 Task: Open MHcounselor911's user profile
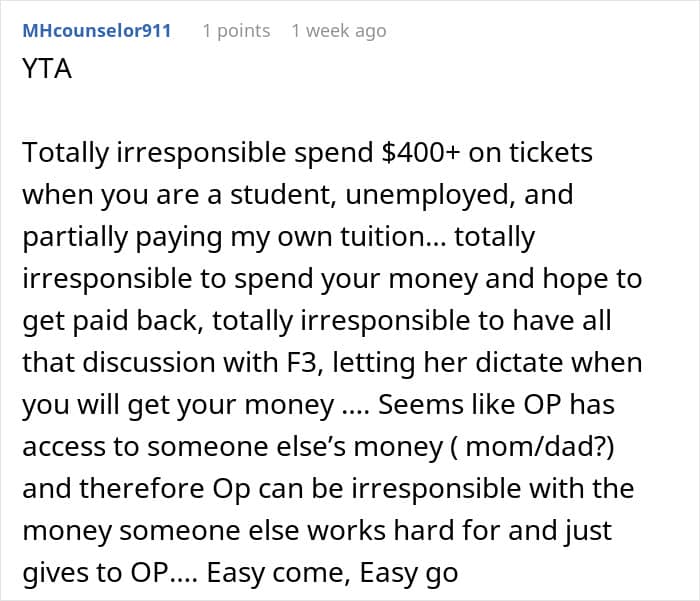[96, 30]
